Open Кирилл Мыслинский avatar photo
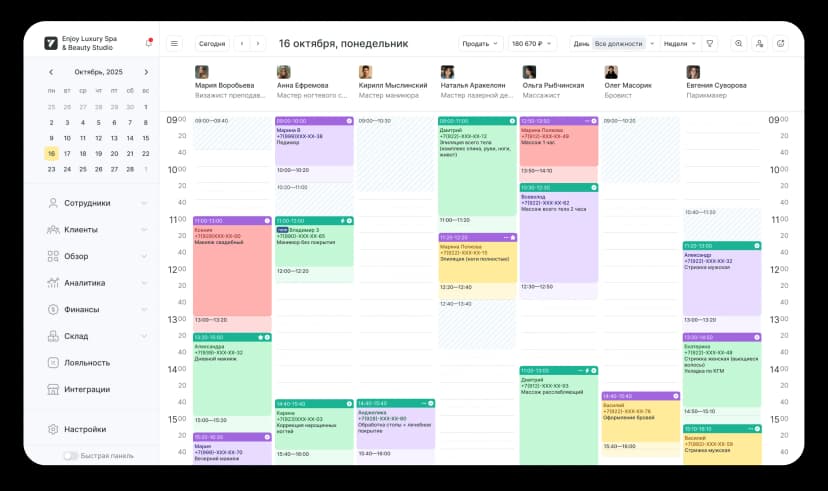Viewport: 828px width, 491px height. click(365, 72)
